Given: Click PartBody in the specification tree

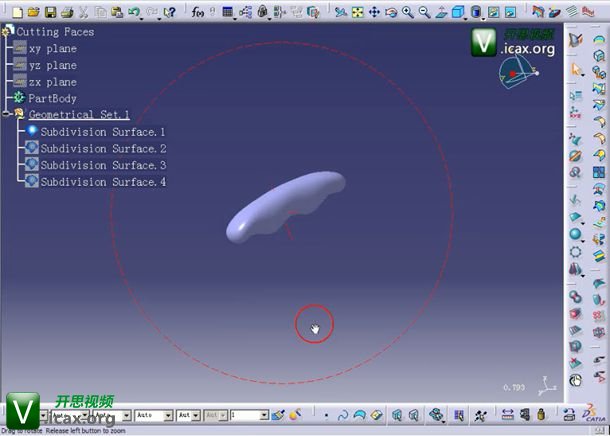Looking at the screenshot, I should (x=52, y=99).
